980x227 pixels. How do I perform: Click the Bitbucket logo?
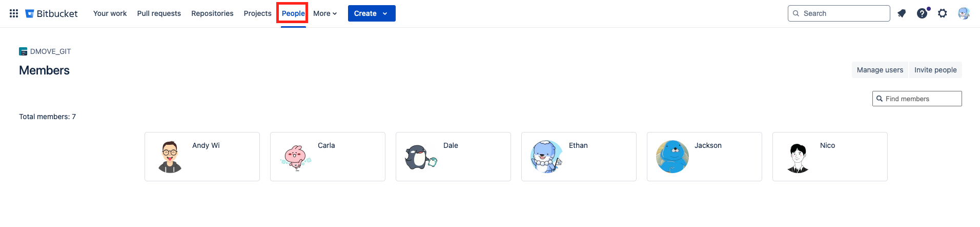(52, 13)
